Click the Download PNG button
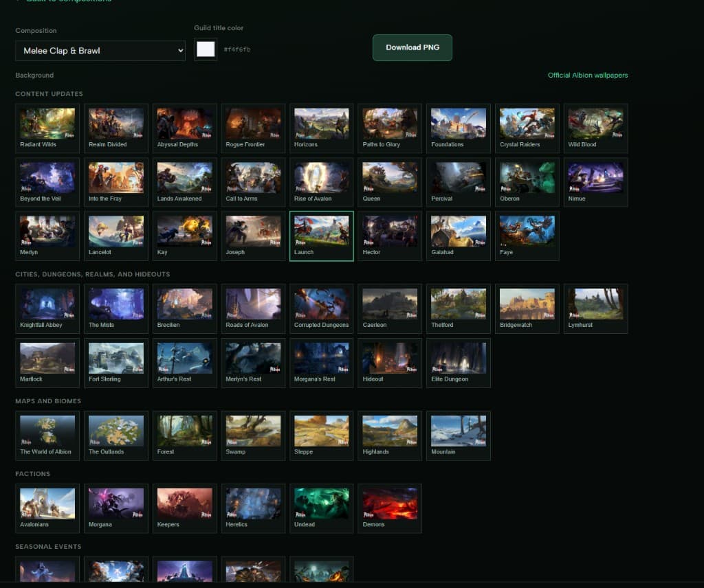Screen dimensions: 704x588 [412, 47]
